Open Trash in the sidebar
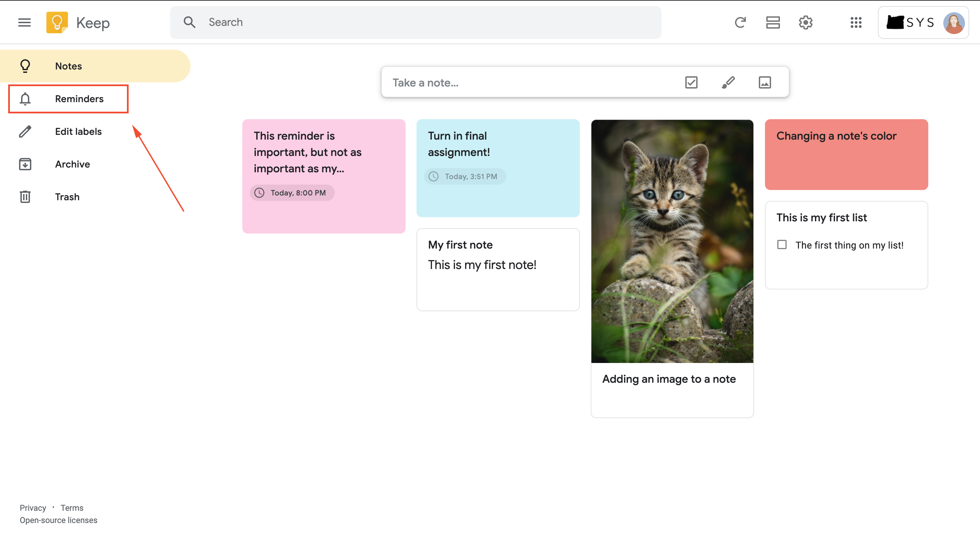980x538 pixels. point(67,197)
